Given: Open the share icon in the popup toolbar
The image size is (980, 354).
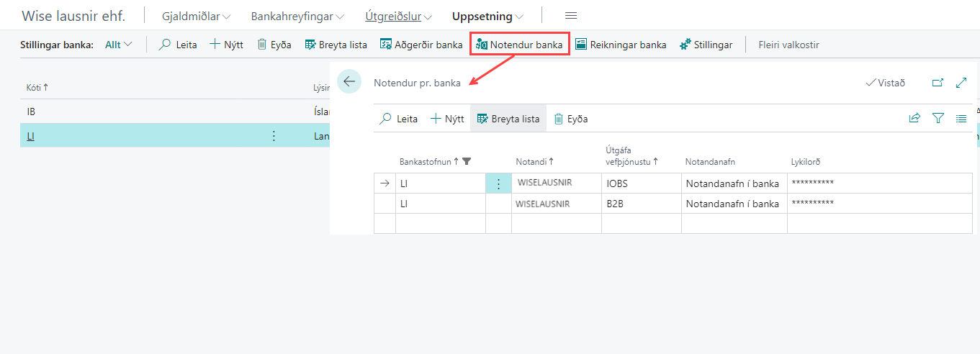Looking at the screenshot, I should coord(914,119).
